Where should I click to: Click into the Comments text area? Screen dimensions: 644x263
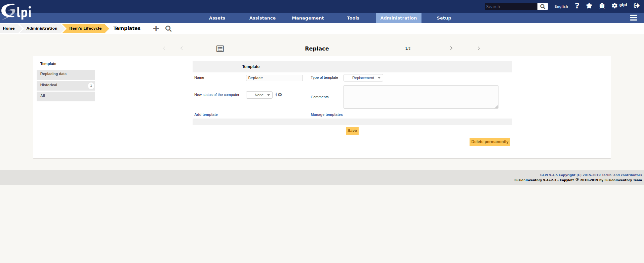tap(420, 97)
